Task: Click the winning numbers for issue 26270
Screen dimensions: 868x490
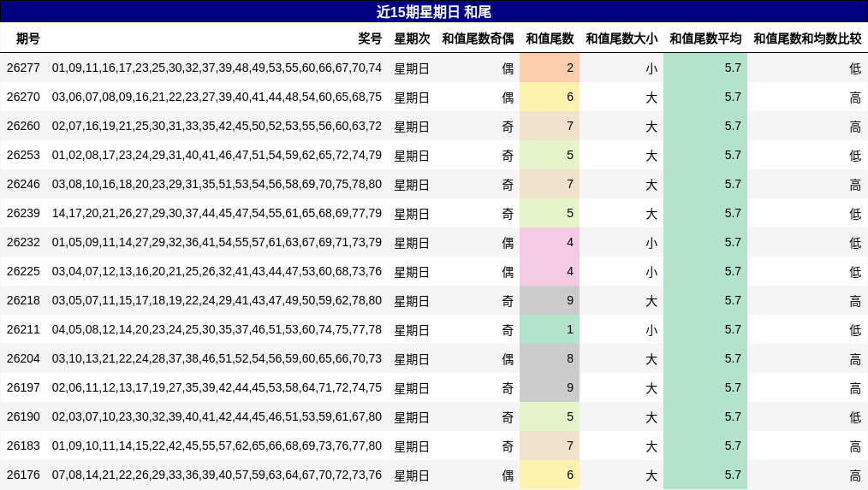Action: (217, 97)
